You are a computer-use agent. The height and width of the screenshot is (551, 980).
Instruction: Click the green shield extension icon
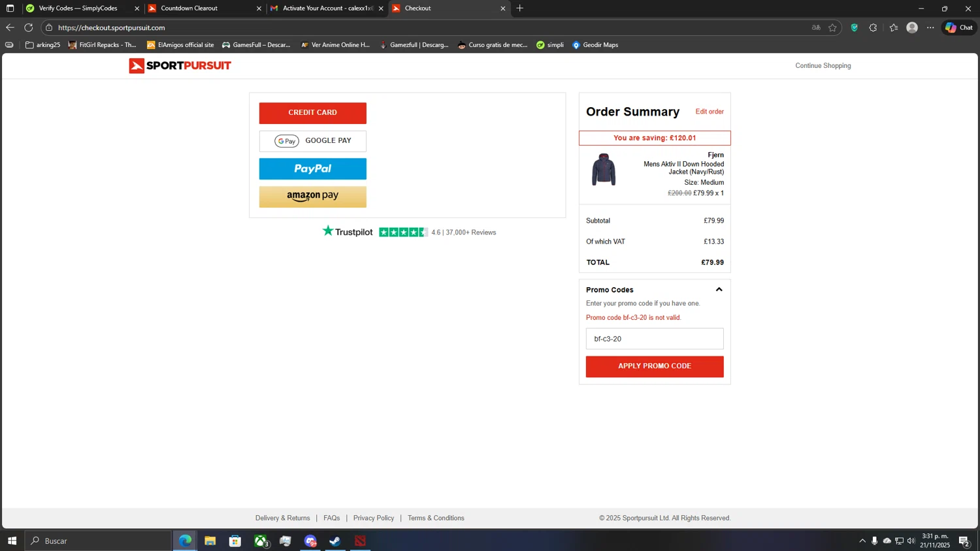coord(854,27)
